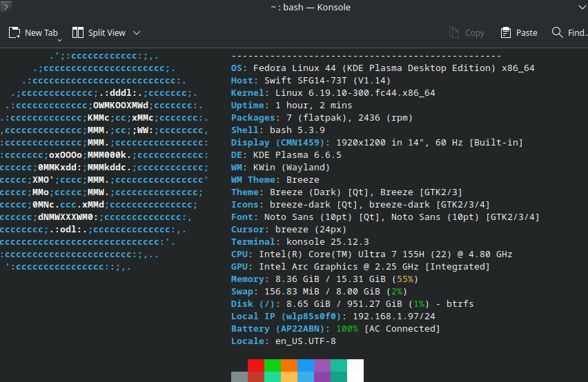This screenshot has height=382, width=588.
Task: Open a new Konsole tab
Action: pyautogui.click(x=33, y=33)
